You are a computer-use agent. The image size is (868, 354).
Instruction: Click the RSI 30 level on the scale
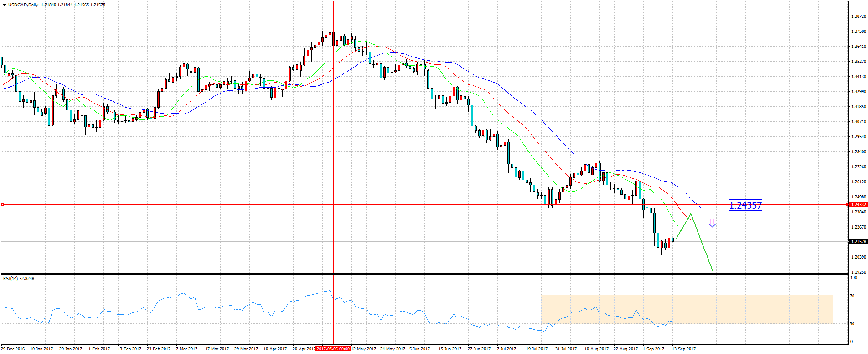click(852, 324)
